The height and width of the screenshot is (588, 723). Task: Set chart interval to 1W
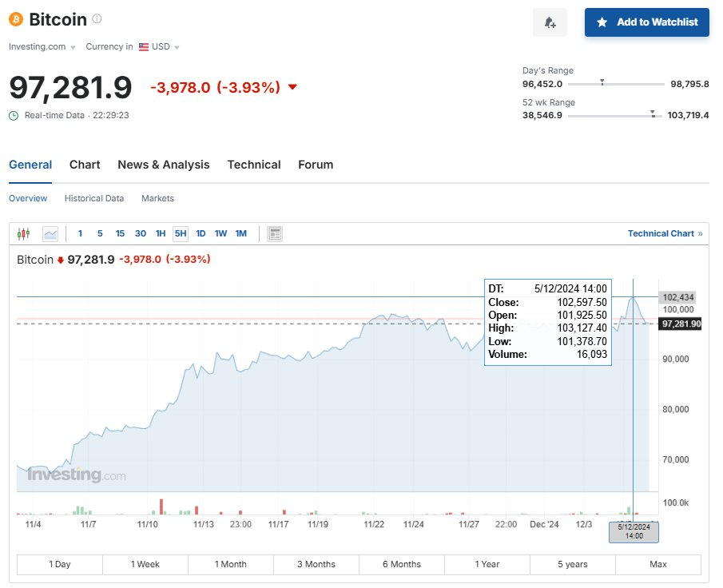tap(220, 234)
